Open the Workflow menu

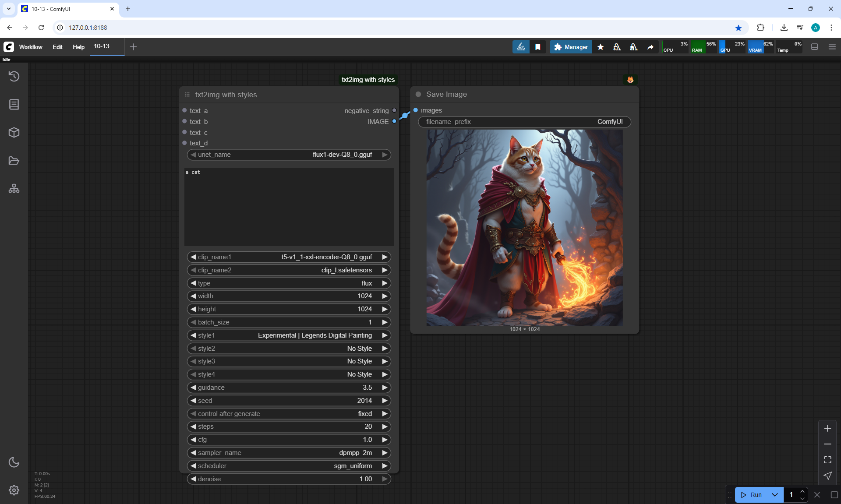point(31,47)
